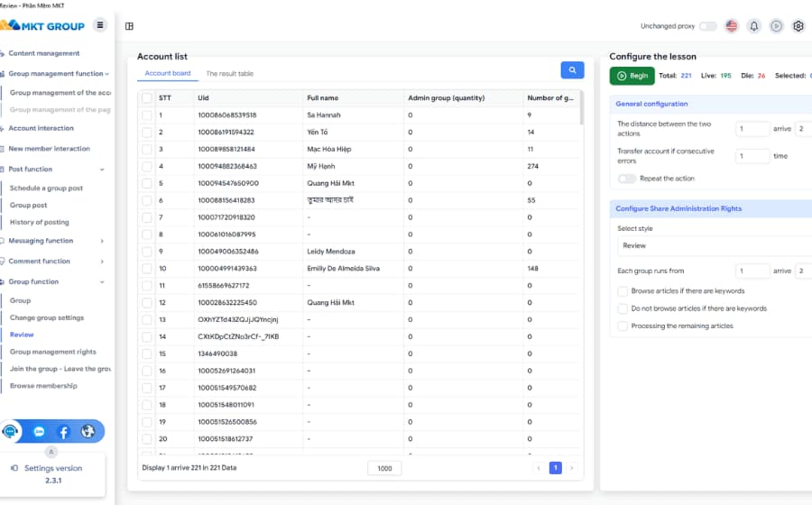The width and height of the screenshot is (812, 505).
Task: Click the table vertical scrollbar
Action: tap(582, 108)
